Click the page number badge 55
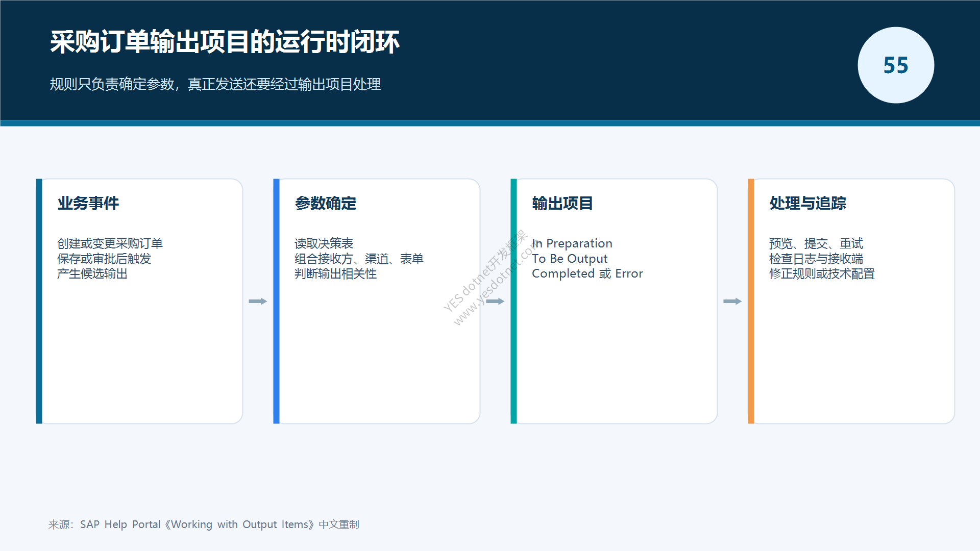The height and width of the screenshot is (551, 980). click(896, 65)
